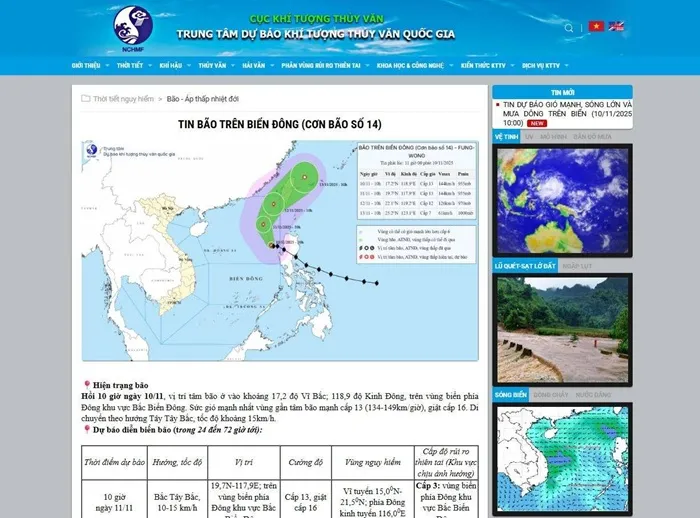Open the satellite cloud image thumbnail
The image size is (700, 518).
coord(562,201)
